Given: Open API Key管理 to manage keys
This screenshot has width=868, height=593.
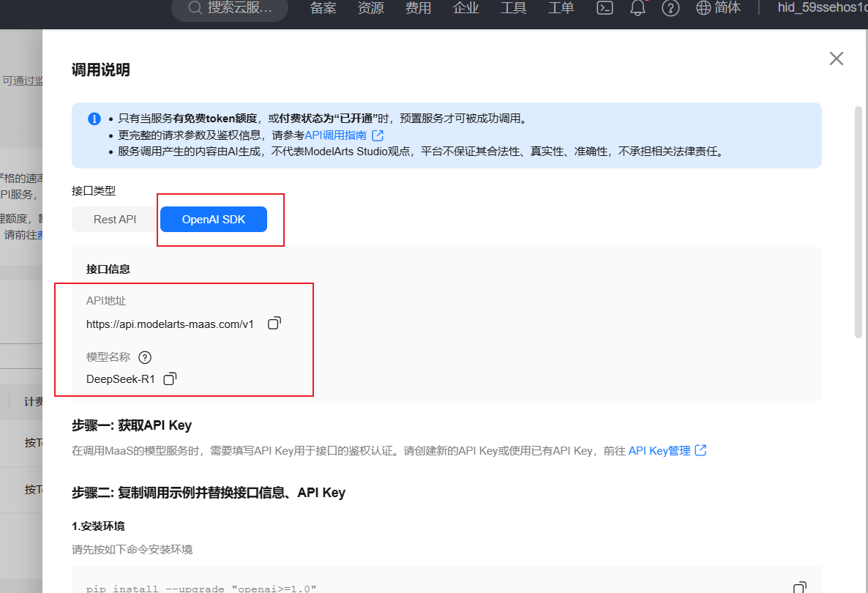Looking at the screenshot, I should click(x=657, y=450).
